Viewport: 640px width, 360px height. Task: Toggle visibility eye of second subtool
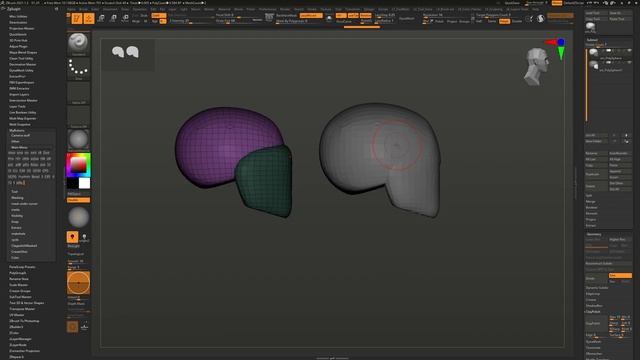point(629,62)
